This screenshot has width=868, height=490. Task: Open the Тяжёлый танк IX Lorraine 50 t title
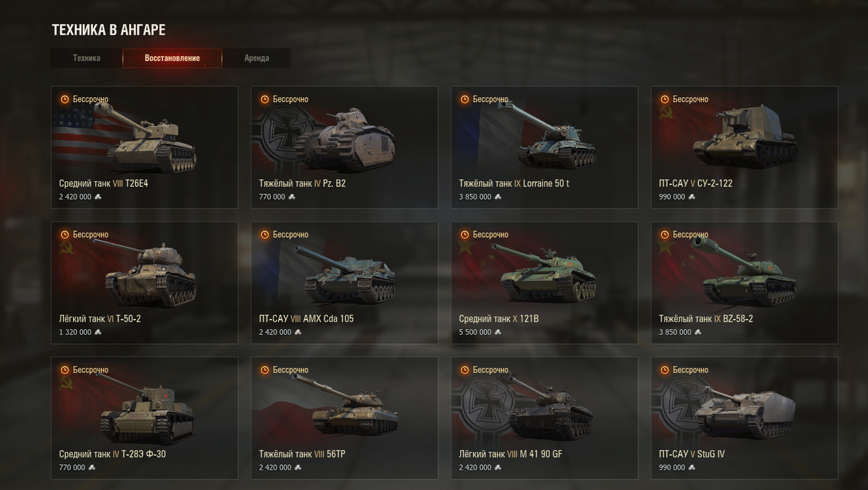[514, 183]
